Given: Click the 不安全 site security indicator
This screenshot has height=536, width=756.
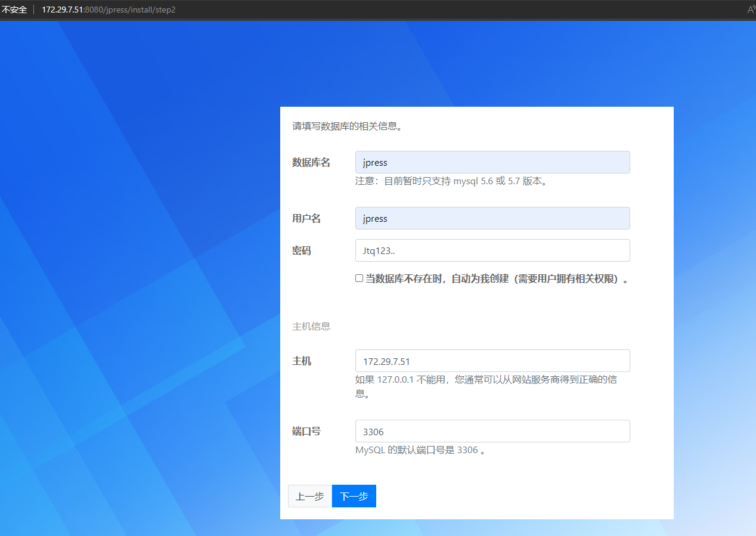Looking at the screenshot, I should click(x=15, y=10).
